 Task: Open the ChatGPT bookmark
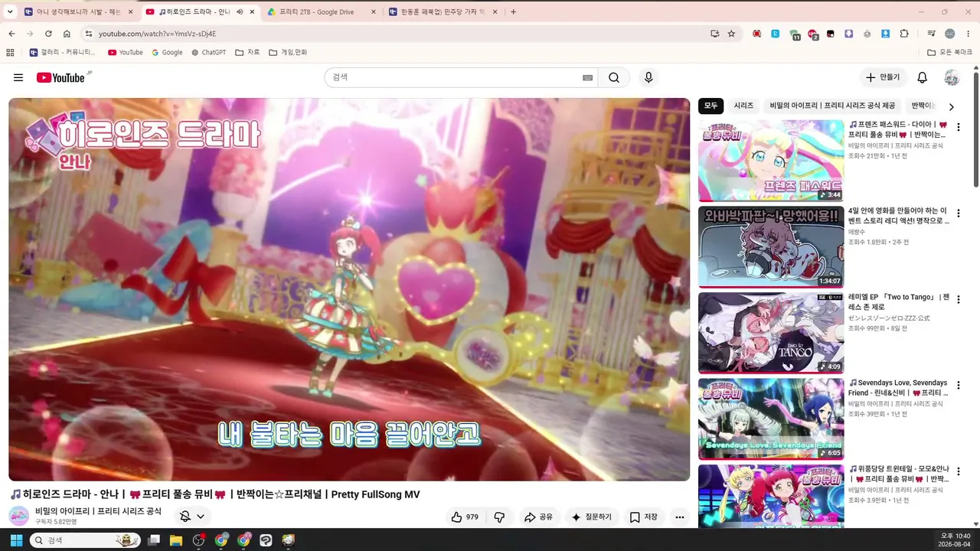click(x=208, y=53)
